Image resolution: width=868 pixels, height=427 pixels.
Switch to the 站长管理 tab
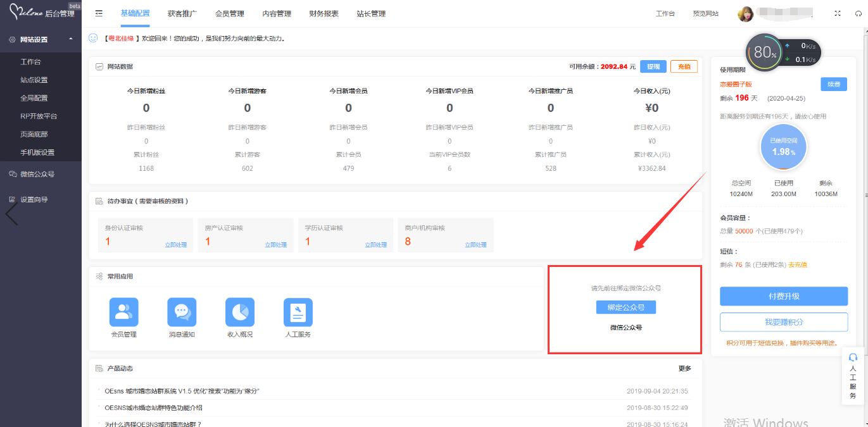pos(371,13)
